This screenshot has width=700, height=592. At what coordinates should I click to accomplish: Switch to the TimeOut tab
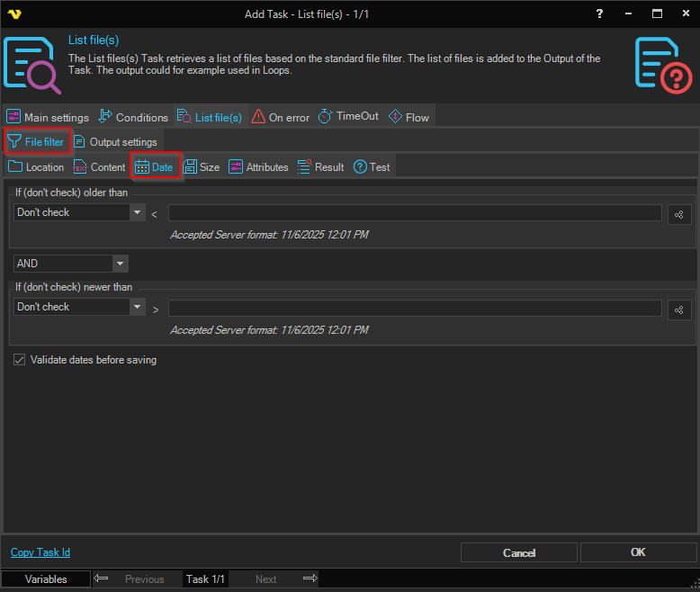pyautogui.click(x=348, y=116)
